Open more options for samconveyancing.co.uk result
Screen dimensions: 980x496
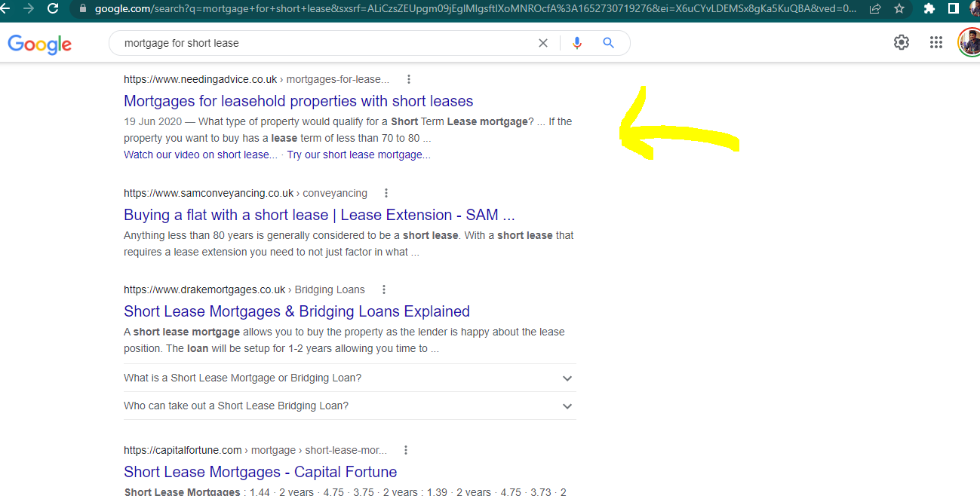(x=386, y=193)
